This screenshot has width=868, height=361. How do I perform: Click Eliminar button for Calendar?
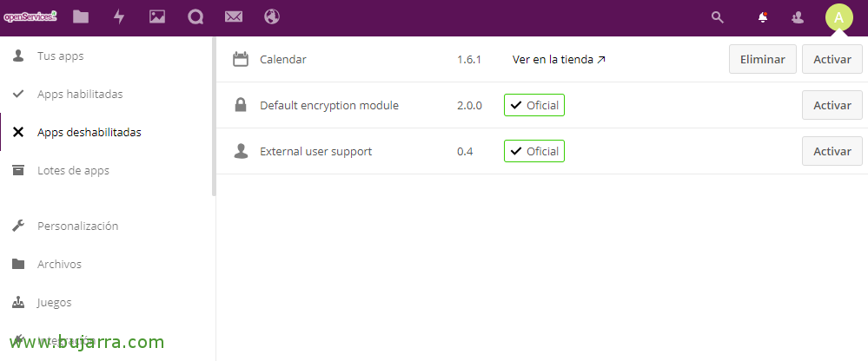click(762, 60)
